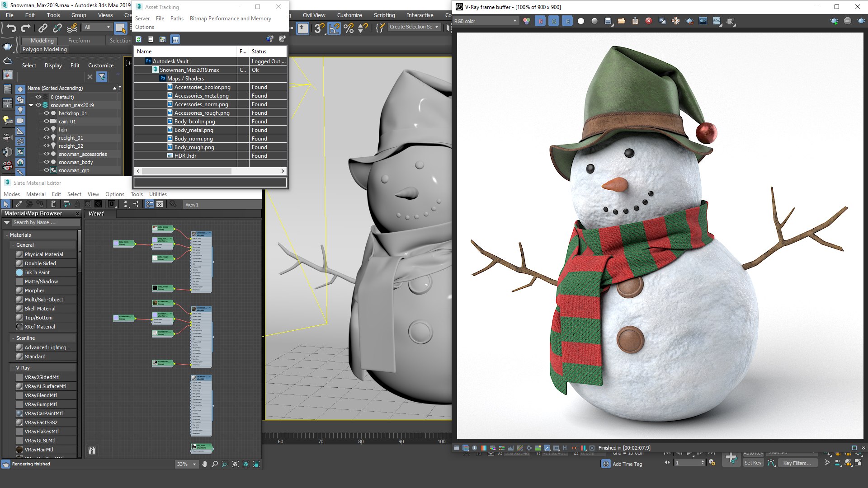Collapse the V-Ray materials category
Image resolution: width=868 pixels, height=488 pixels.
tap(13, 368)
